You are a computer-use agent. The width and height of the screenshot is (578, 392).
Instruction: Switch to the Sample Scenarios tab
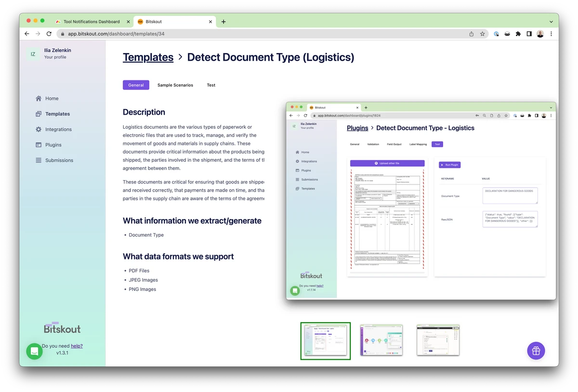(175, 85)
